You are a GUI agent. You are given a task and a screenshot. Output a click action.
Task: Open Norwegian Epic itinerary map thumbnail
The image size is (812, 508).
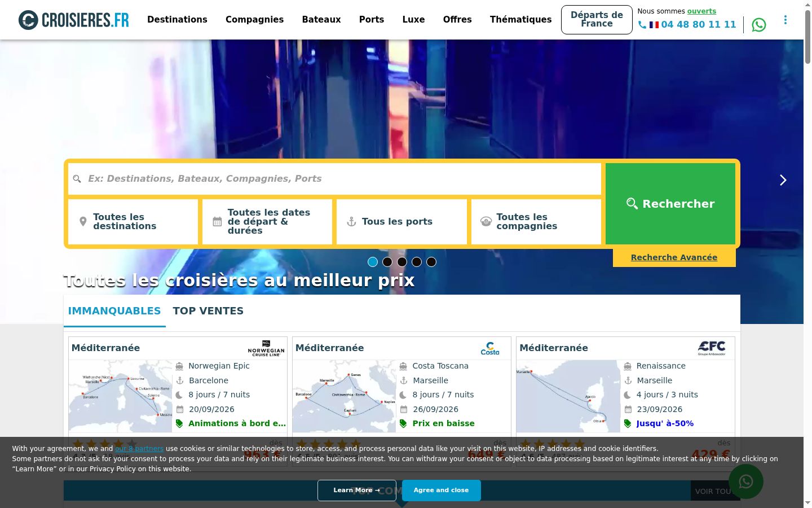click(120, 396)
